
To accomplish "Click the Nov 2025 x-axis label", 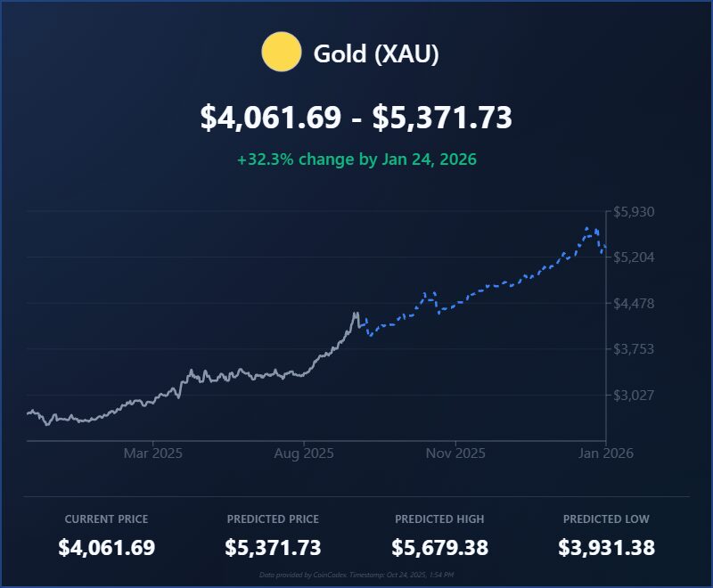I will click(x=455, y=453).
